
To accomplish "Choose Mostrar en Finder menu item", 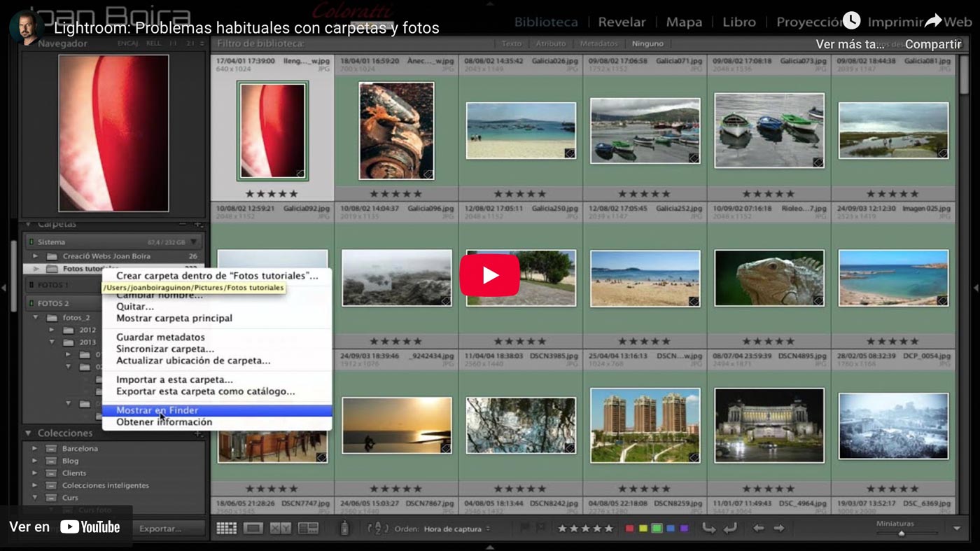I will click(217, 410).
